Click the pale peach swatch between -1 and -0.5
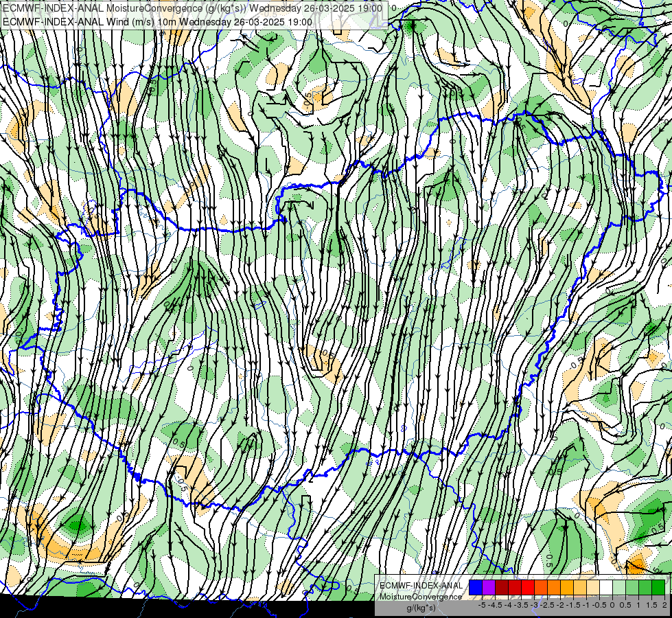Viewport: 672px width, 618px height. [593, 587]
